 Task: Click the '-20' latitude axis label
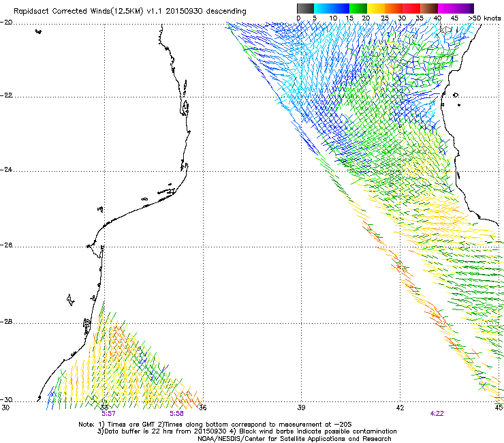click(6, 22)
